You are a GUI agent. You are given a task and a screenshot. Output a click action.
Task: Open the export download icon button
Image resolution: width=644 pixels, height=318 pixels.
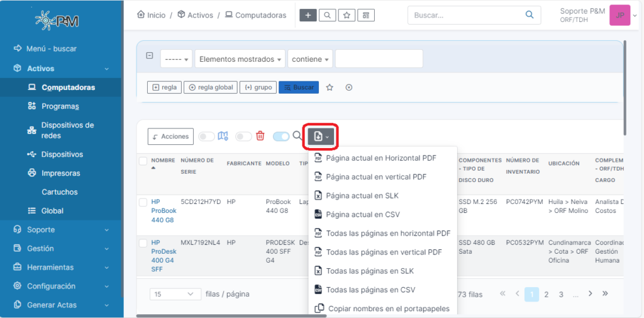321,136
